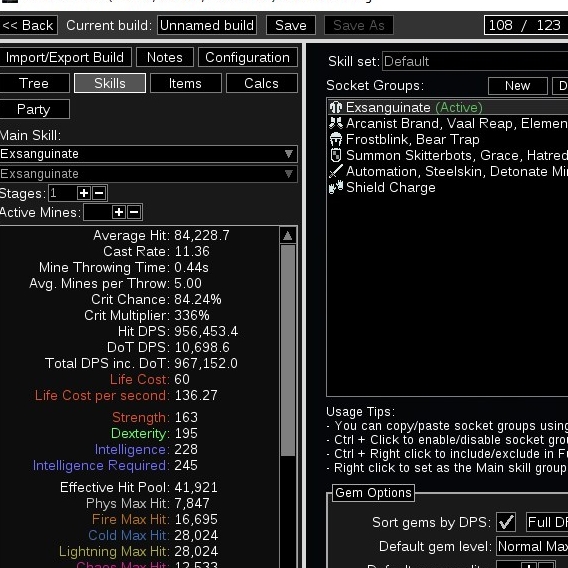Increase Stages with the plus button
The width and height of the screenshot is (568, 568).
(84, 193)
